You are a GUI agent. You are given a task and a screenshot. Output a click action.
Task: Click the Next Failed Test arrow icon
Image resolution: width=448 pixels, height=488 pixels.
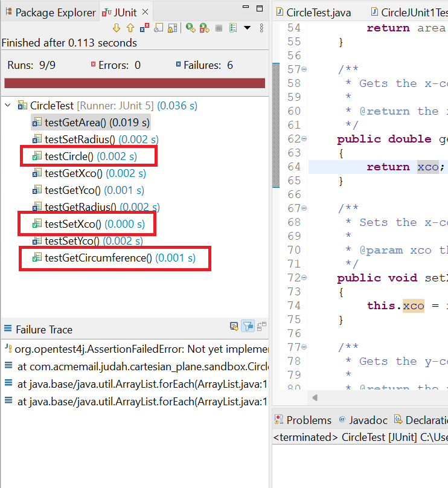pyautogui.click(x=117, y=28)
